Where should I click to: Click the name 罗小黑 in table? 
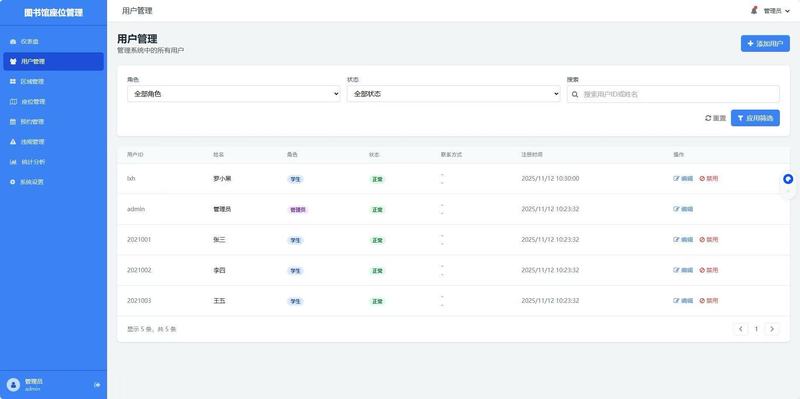pos(222,179)
